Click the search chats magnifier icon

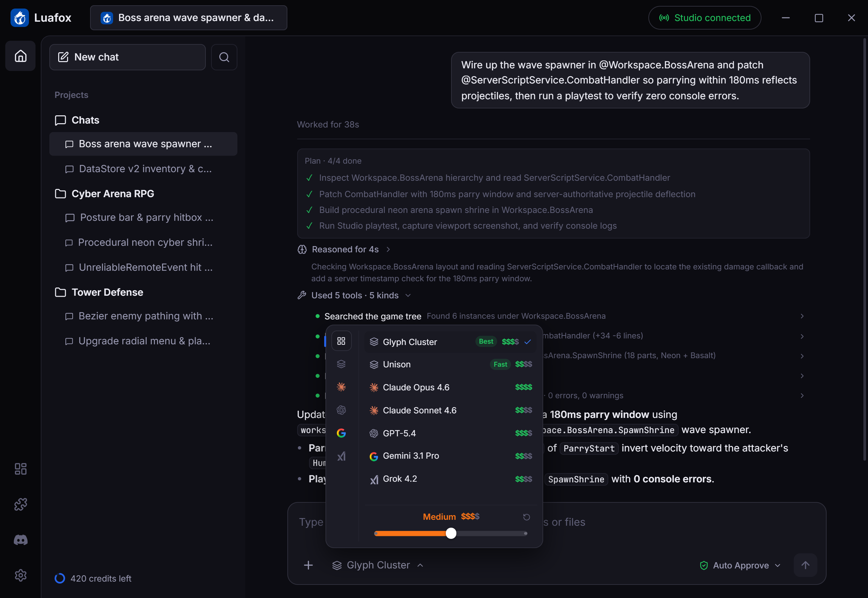click(224, 57)
